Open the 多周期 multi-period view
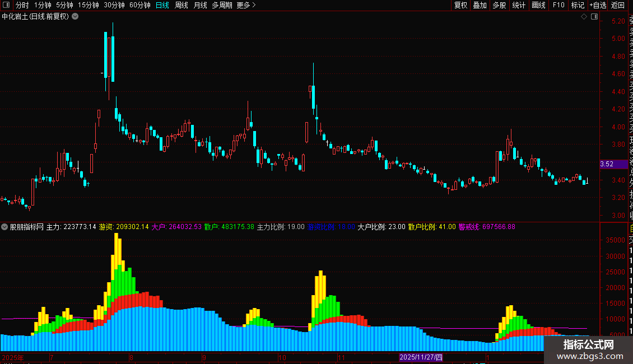This screenshot has width=633, height=364. [222, 5]
